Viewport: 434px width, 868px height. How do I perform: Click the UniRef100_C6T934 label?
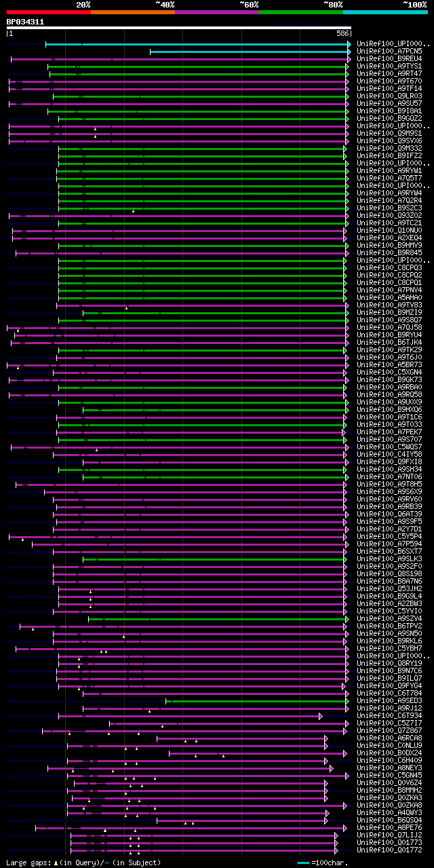tap(389, 715)
